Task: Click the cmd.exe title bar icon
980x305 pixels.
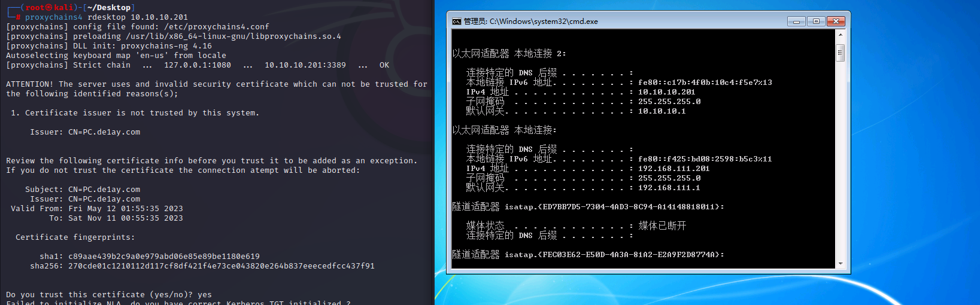Action: click(457, 22)
